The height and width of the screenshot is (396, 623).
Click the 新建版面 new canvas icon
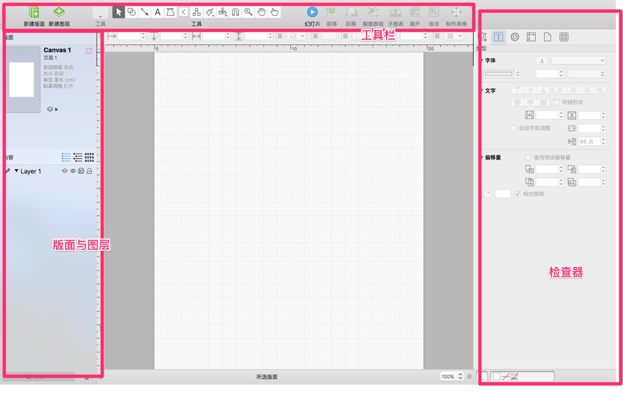(x=34, y=13)
